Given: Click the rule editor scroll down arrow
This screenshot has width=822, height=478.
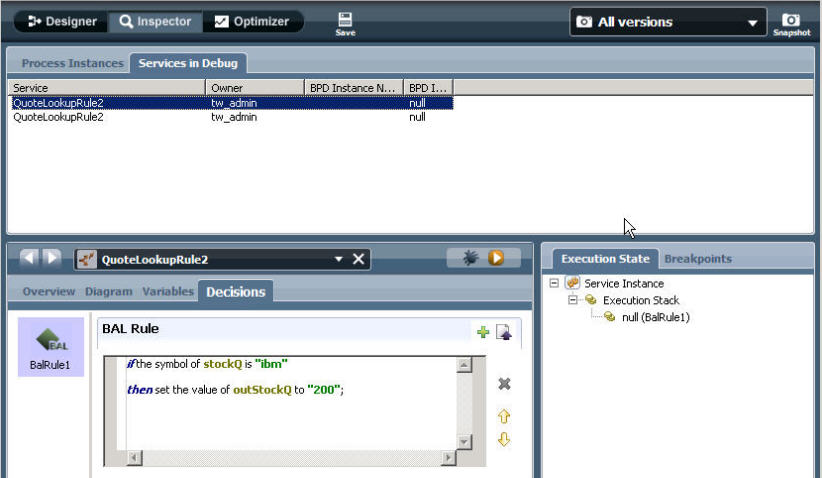Looking at the screenshot, I should pos(464,442).
